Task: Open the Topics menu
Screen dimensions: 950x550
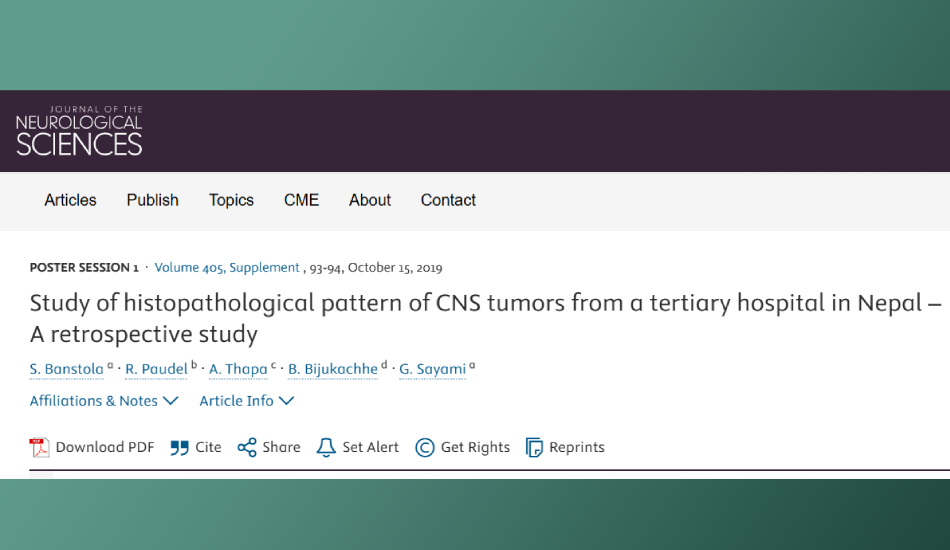Action: [231, 200]
